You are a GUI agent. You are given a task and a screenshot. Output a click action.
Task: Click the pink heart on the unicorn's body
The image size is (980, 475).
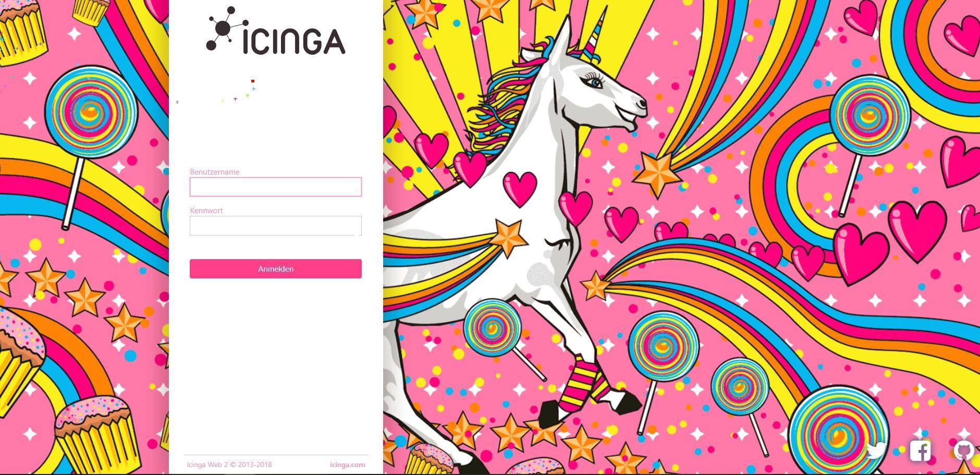point(520,189)
